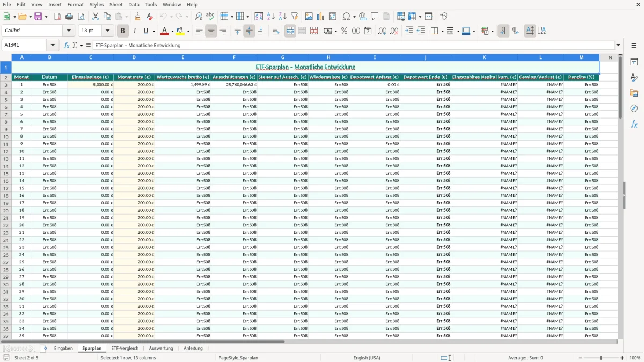644x362 pixels.
Task: Toggle Center Horizontally alignment
Action: click(211, 31)
